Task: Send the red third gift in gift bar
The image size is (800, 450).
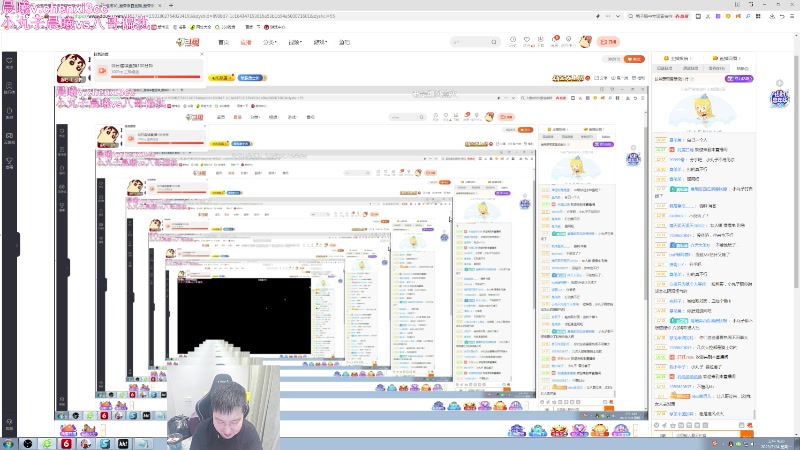Action: click(559, 430)
